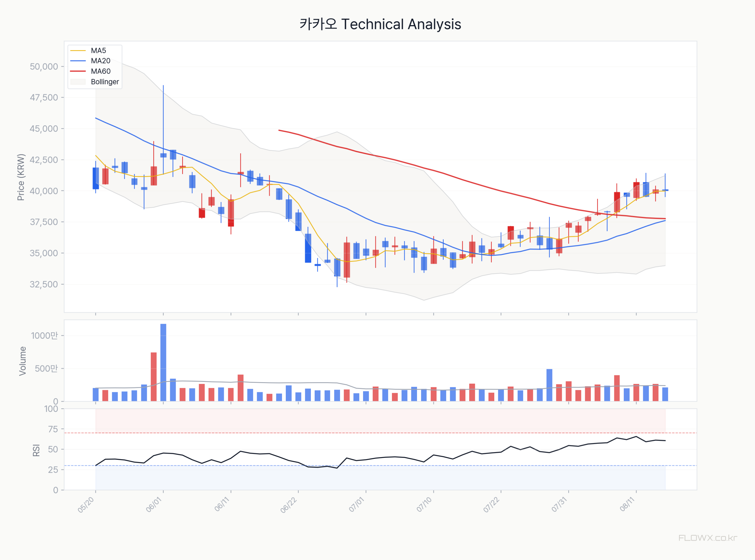This screenshot has height=560, width=755.
Task: Click the "Volume" axis title
Action: tap(23, 361)
